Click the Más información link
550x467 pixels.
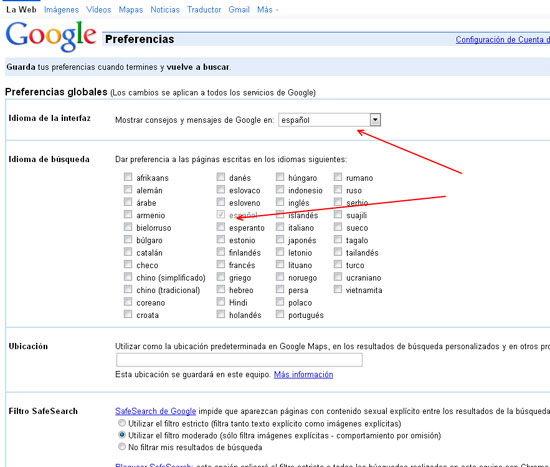pyautogui.click(x=303, y=375)
